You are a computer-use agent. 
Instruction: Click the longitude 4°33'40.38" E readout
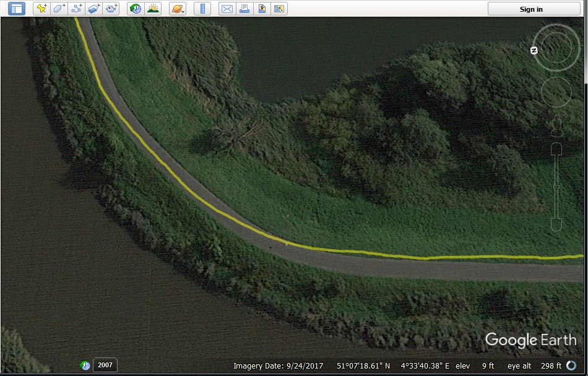[x=425, y=366]
